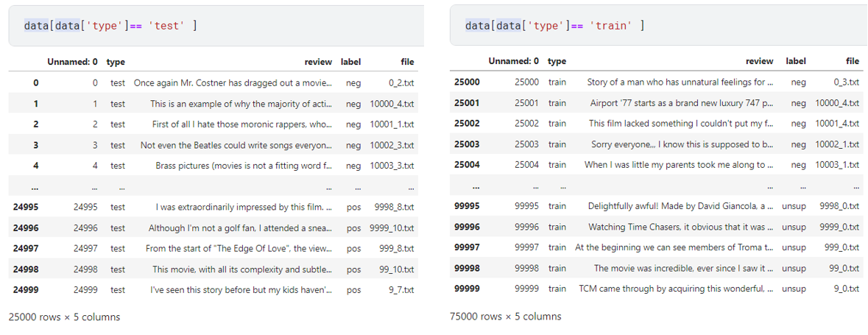
Task: Select review 'The movie was incredible, ever since I saw it'
Action: click(x=684, y=268)
